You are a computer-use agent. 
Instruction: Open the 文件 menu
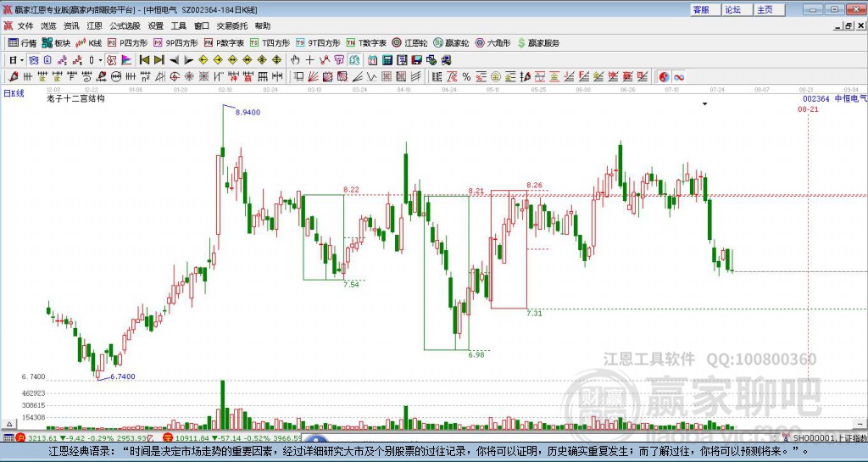[25, 26]
